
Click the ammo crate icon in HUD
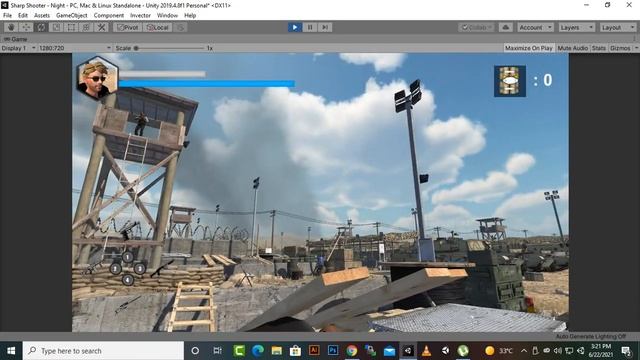click(510, 81)
